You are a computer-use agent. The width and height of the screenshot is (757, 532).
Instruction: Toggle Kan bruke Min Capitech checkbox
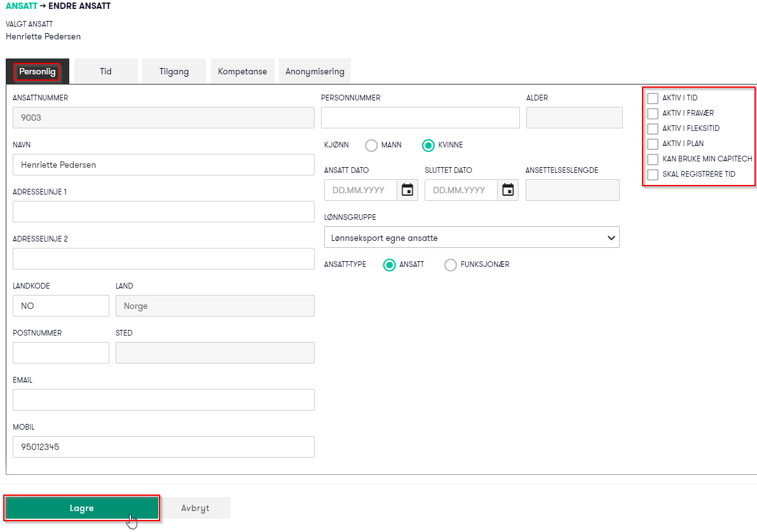coord(653,160)
